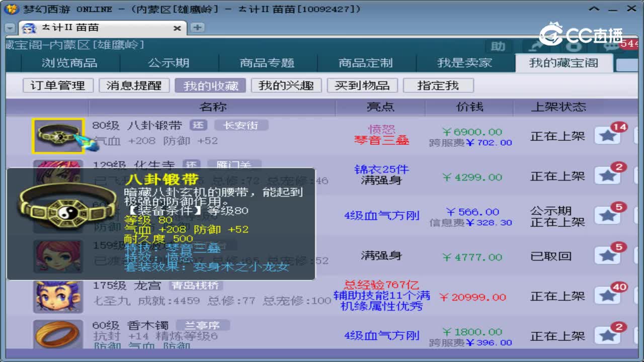
Task: Click the 订单管理 button
Action: (58, 85)
